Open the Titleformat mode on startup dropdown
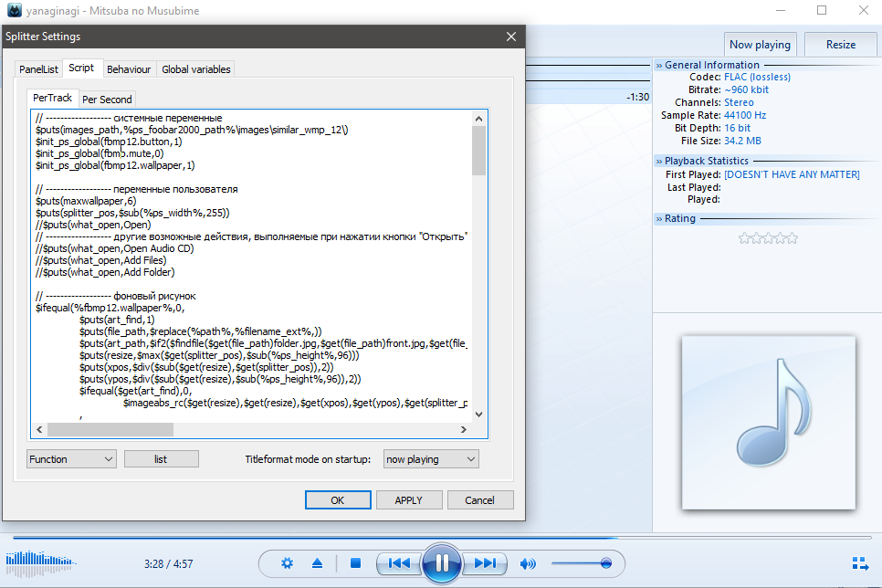Image resolution: width=882 pixels, height=588 pixels. (x=431, y=459)
